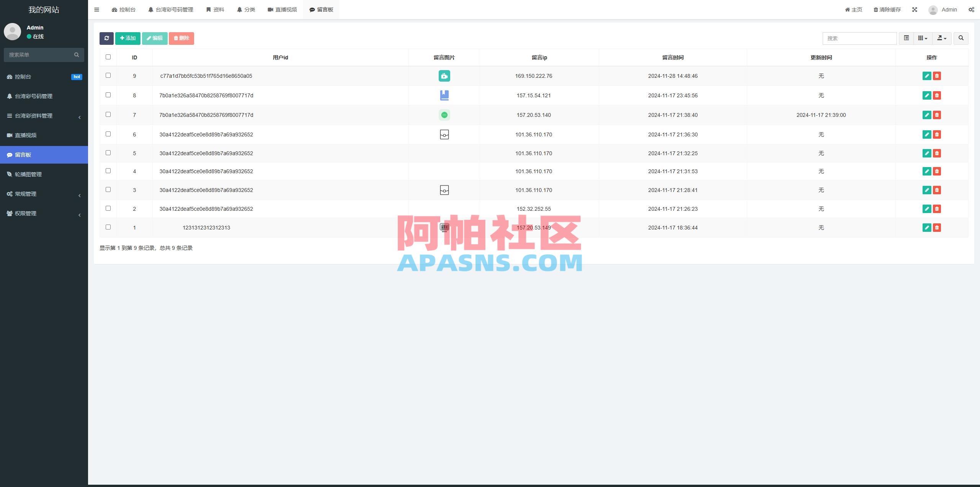Click the fullscreen icon in the top bar
The height and width of the screenshot is (487, 980).
pyautogui.click(x=915, y=9)
